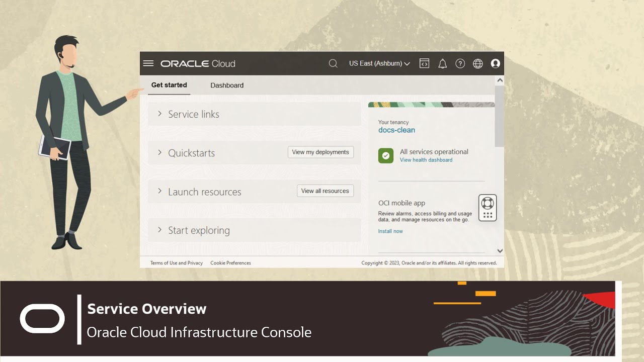The width and height of the screenshot is (644, 362).
Task: Click the All services operational text
Action: click(434, 152)
